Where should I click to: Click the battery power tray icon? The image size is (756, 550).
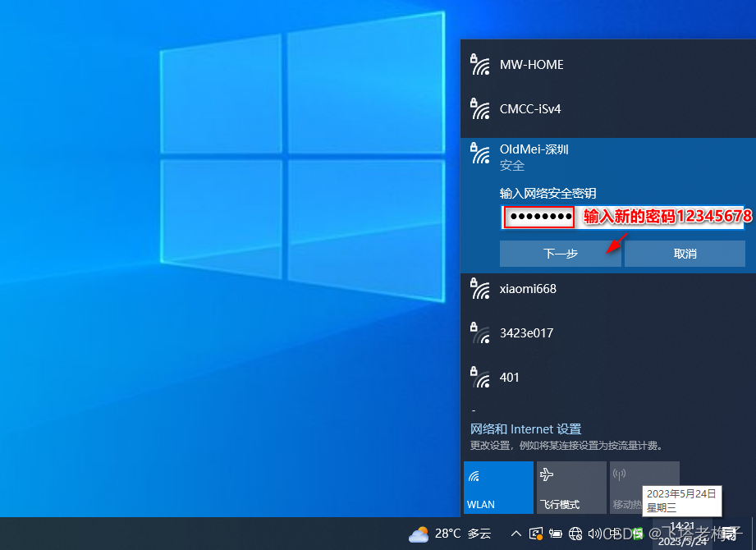[x=556, y=534]
